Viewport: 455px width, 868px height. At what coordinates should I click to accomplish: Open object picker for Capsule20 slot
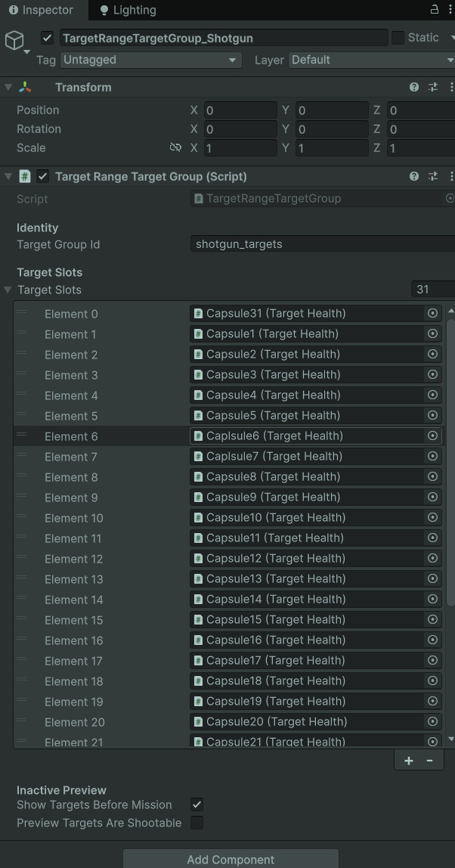(433, 722)
